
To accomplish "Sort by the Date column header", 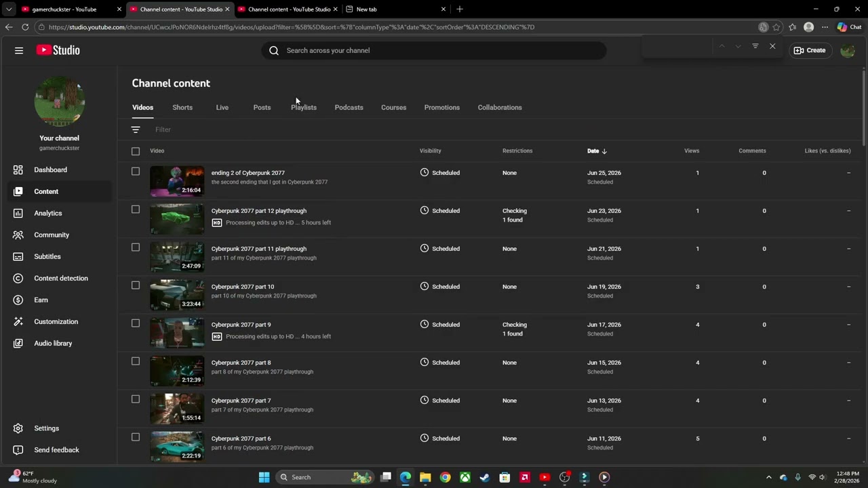I will point(597,151).
